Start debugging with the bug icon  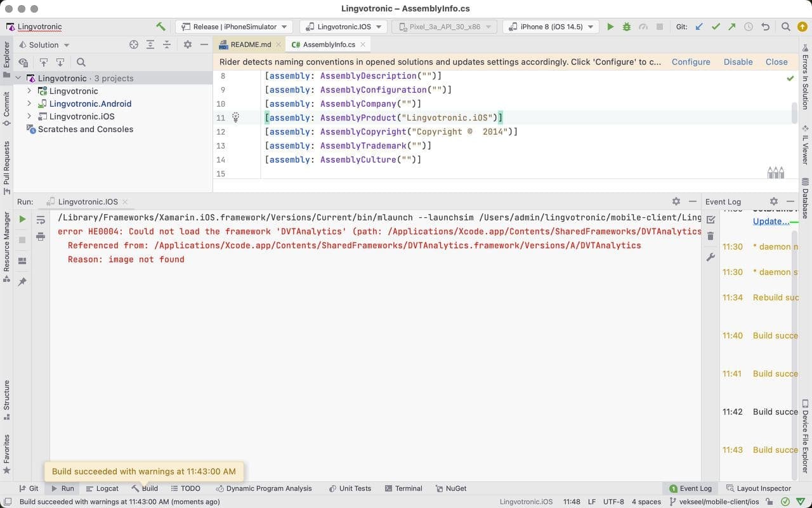[627, 27]
